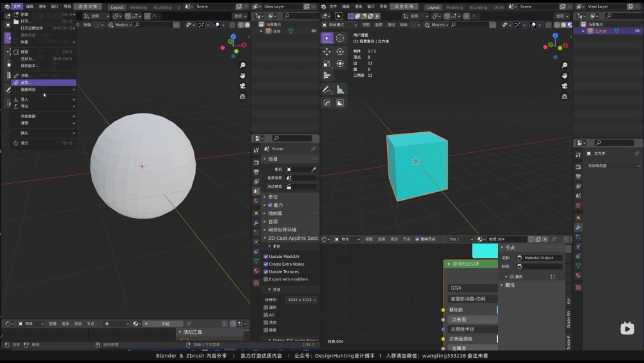
Task: Open 导出 submenu in File menu
Action: coord(44,106)
